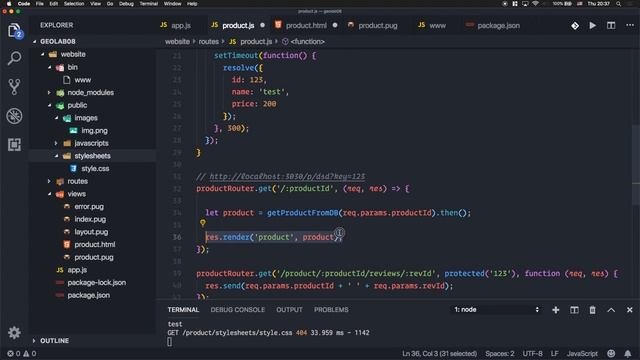Click 'Ln 36, Col 3' cursor position status
This screenshot has width=640, height=360.
pyautogui.click(x=439, y=353)
